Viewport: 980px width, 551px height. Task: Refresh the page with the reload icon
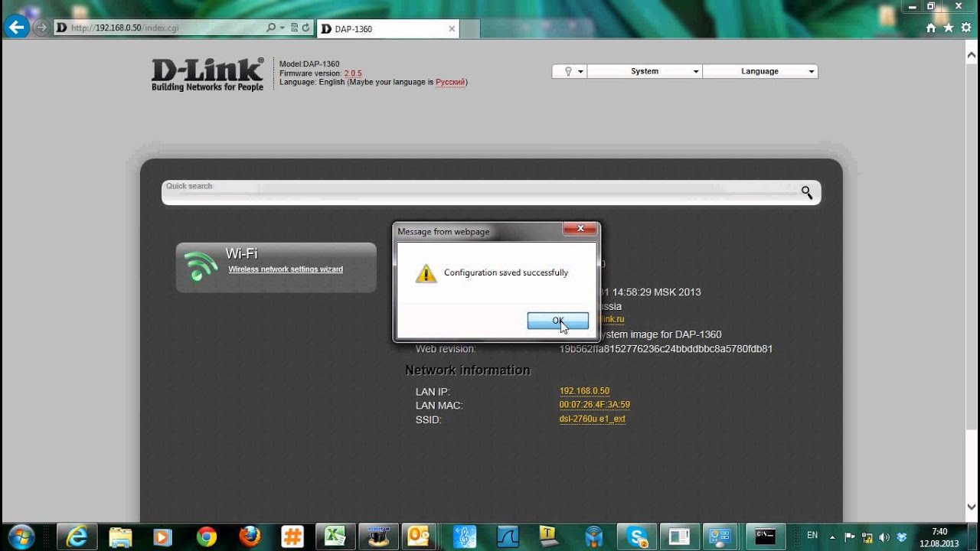pyautogui.click(x=305, y=28)
